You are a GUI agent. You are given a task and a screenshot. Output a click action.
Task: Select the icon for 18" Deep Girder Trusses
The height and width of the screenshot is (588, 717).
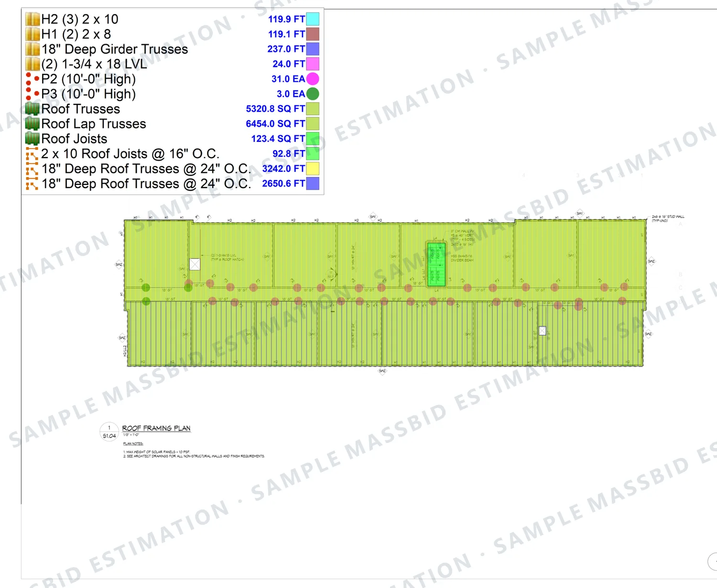tap(32, 49)
